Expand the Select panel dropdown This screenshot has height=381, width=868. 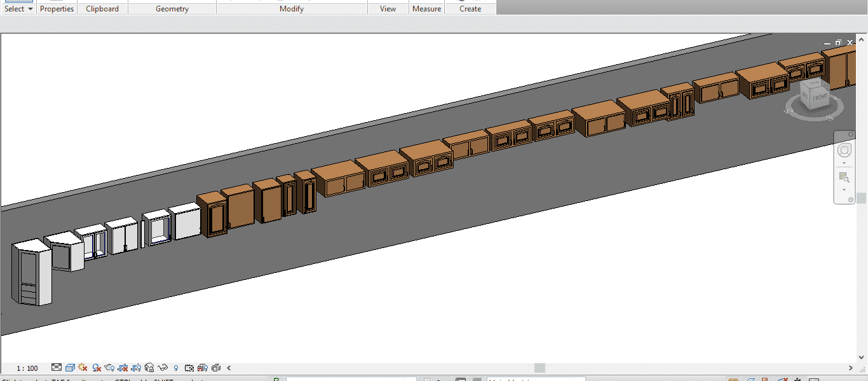[x=30, y=9]
